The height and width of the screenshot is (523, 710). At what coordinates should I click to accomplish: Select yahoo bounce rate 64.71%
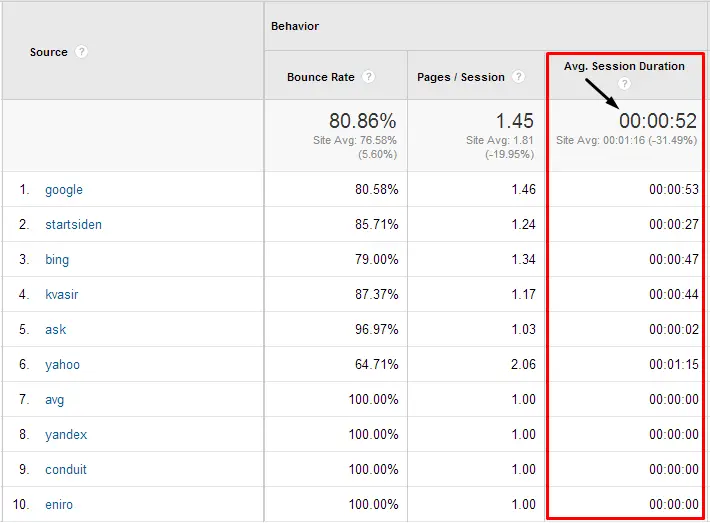click(377, 364)
